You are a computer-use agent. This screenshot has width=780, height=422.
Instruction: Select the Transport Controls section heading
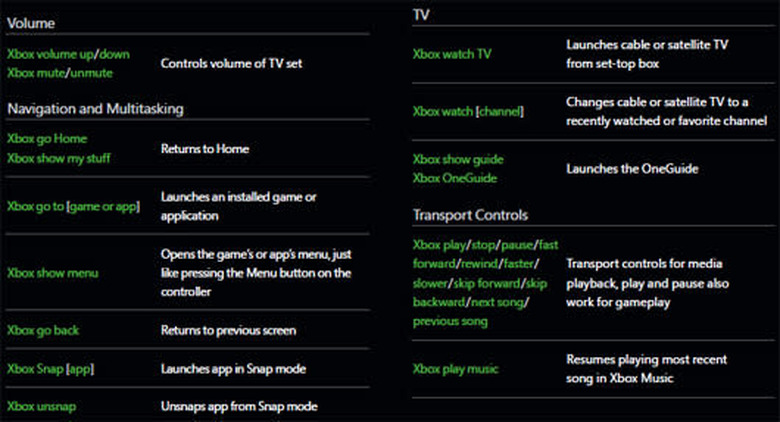(471, 215)
